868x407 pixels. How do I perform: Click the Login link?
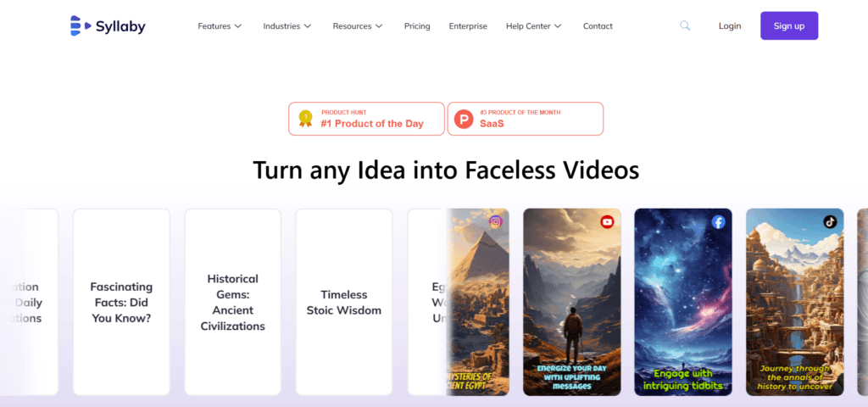[730, 26]
